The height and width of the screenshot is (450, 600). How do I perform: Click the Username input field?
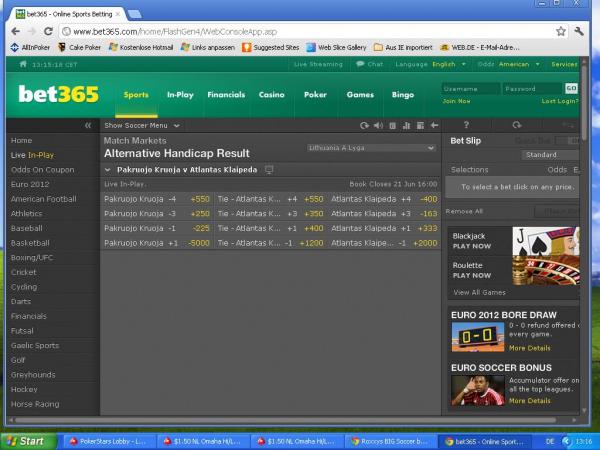[x=470, y=88]
